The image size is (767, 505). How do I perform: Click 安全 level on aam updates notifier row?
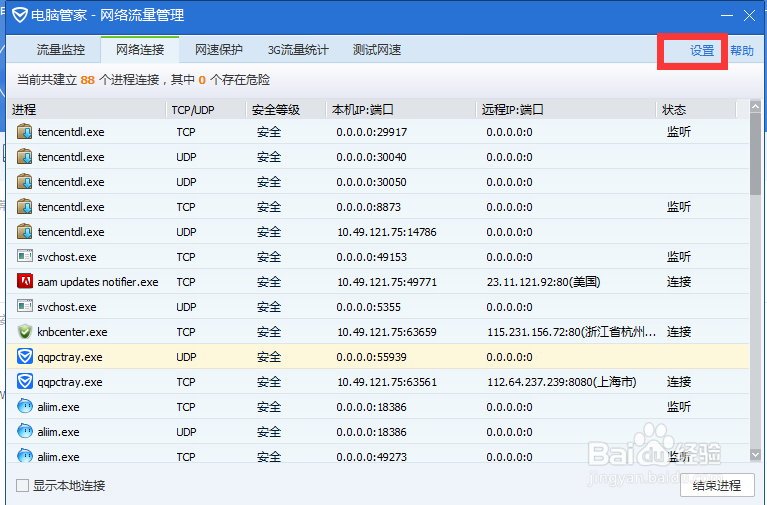269,282
